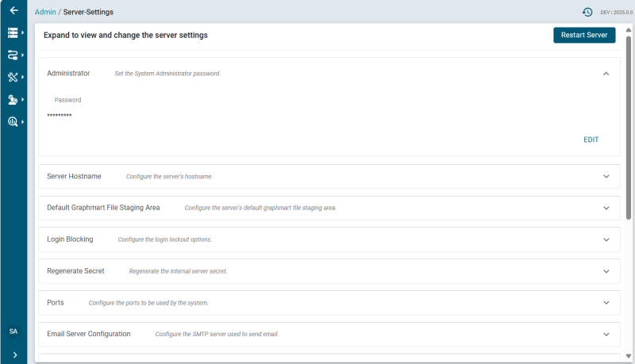Open the plug connections icon menu

click(x=13, y=56)
